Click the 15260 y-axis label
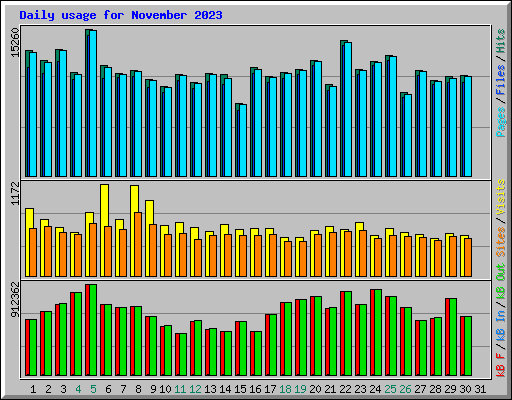 point(15,43)
